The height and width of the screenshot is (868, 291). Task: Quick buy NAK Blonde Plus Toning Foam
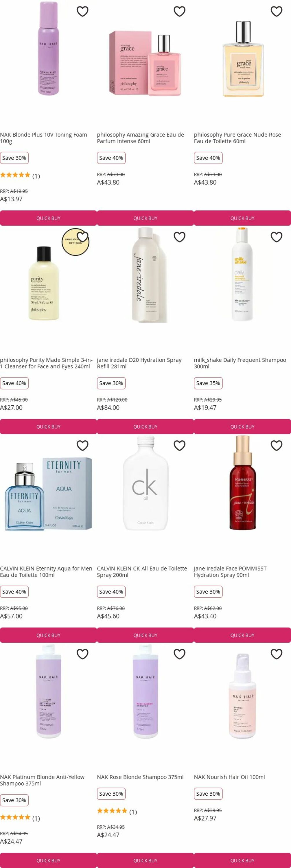[49, 218]
